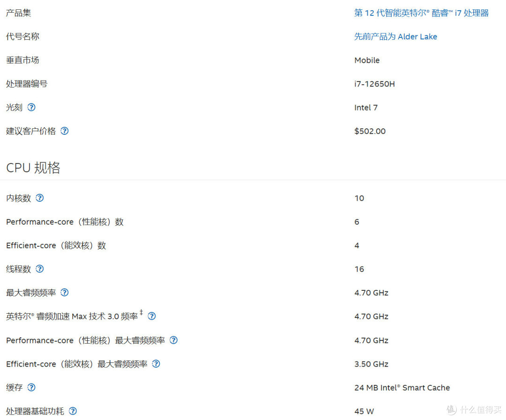Screen dimensions: 506x420
Task: Click help icon for Efficient-core 最大睿频频率
Action: coord(156,363)
